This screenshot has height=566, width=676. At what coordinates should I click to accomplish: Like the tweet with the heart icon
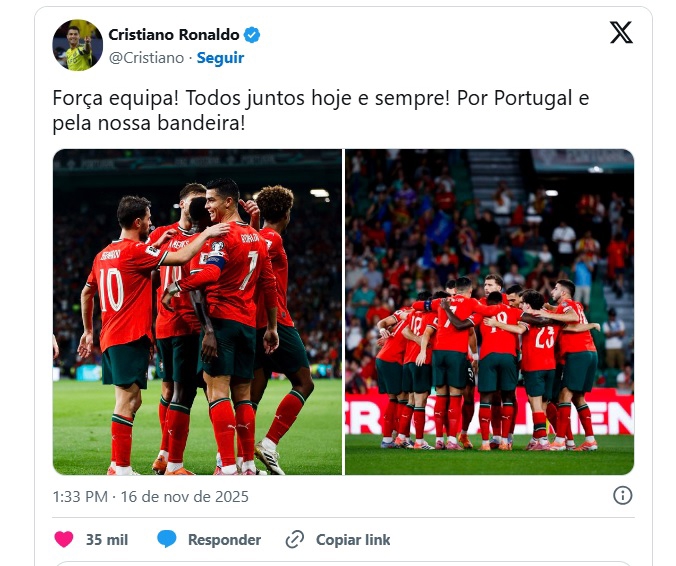coord(64,539)
